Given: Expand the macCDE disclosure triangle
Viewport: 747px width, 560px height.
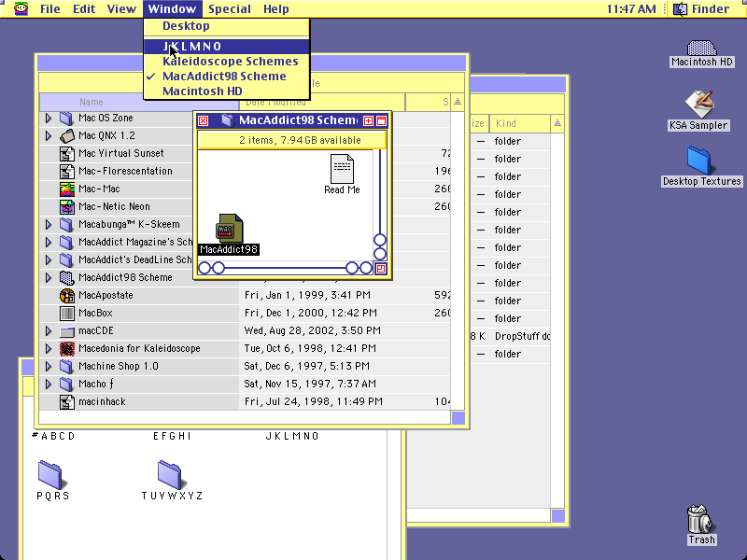Looking at the screenshot, I should 49,331.
